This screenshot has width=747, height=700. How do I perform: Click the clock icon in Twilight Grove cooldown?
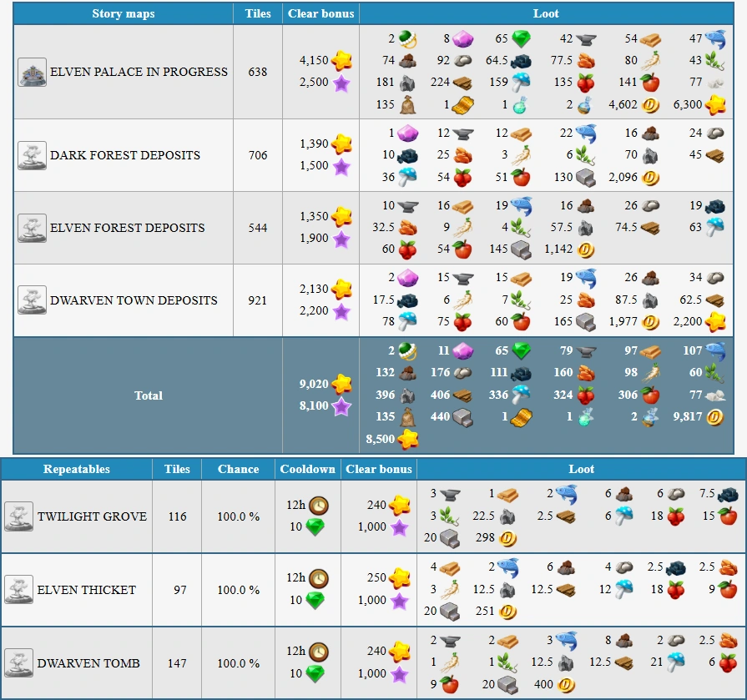click(x=319, y=506)
